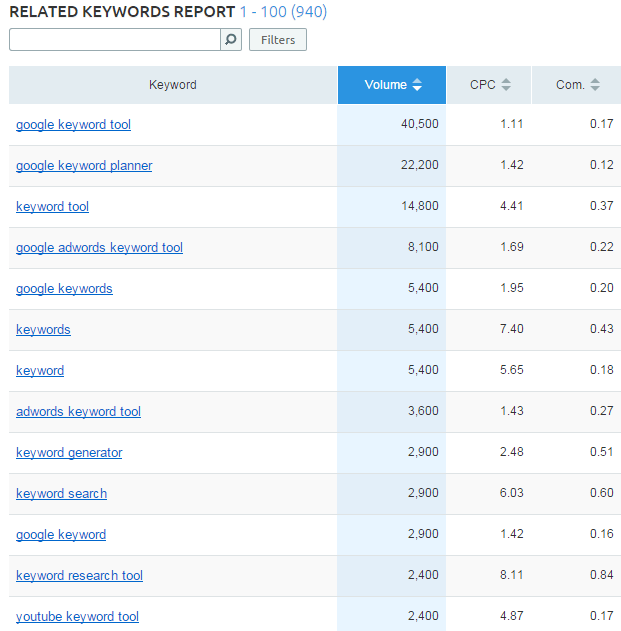Open the 'google keyword' link
The width and height of the screenshot is (621, 631).
(61, 535)
